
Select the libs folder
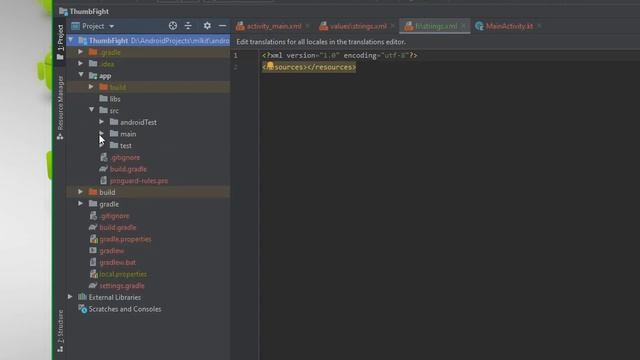[x=115, y=99]
